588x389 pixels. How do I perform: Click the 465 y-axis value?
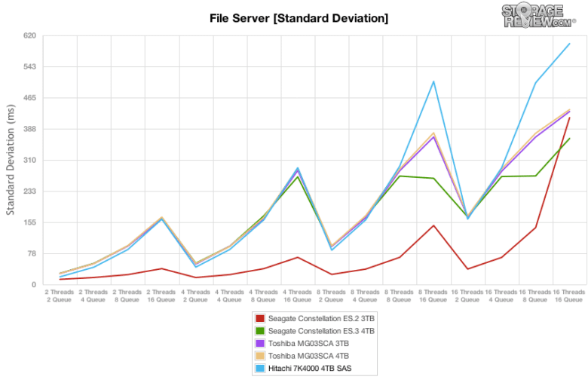click(29, 98)
